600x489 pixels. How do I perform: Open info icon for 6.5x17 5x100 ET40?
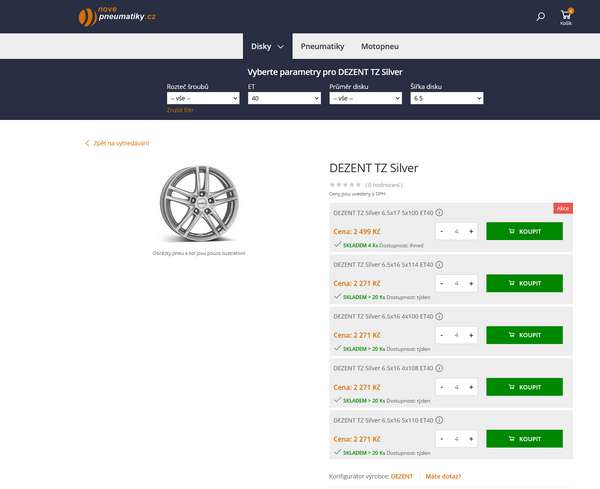[x=439, y=213]
